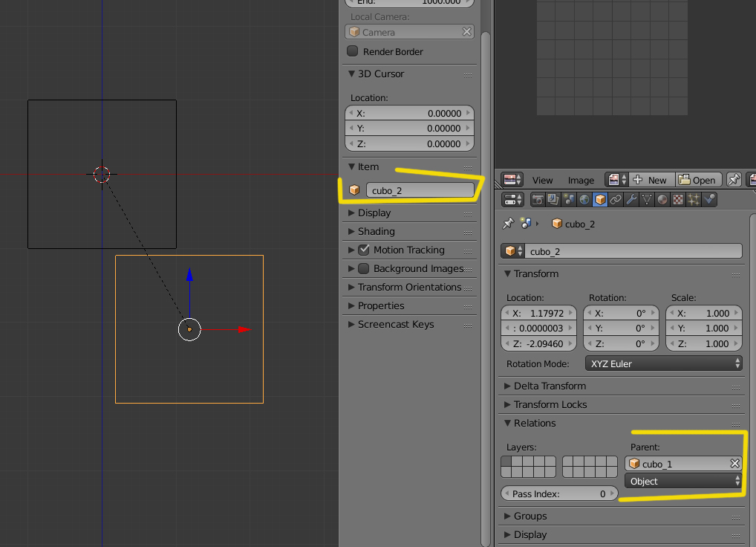Open the Object Constraints tab (chain icon)
This screenshot has width=756, height=547.
point(616,200)
